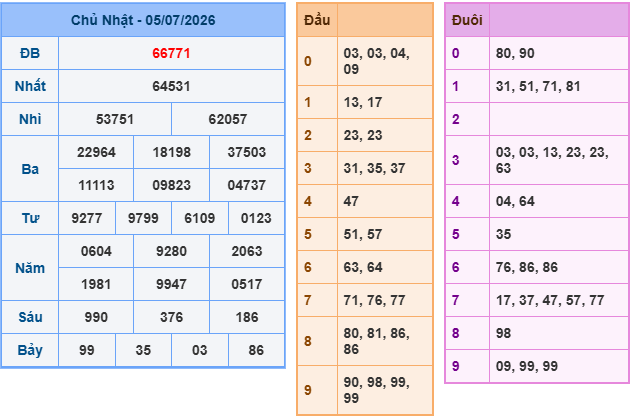Select Đầu row 9 label
The image size is (631, 418).
click(x=308, y=390)
